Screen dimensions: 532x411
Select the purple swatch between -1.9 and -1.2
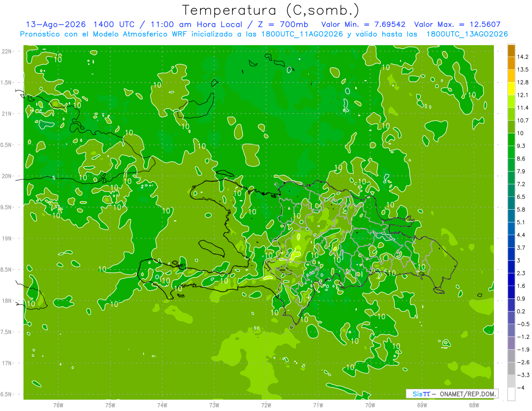click(511, 343)
